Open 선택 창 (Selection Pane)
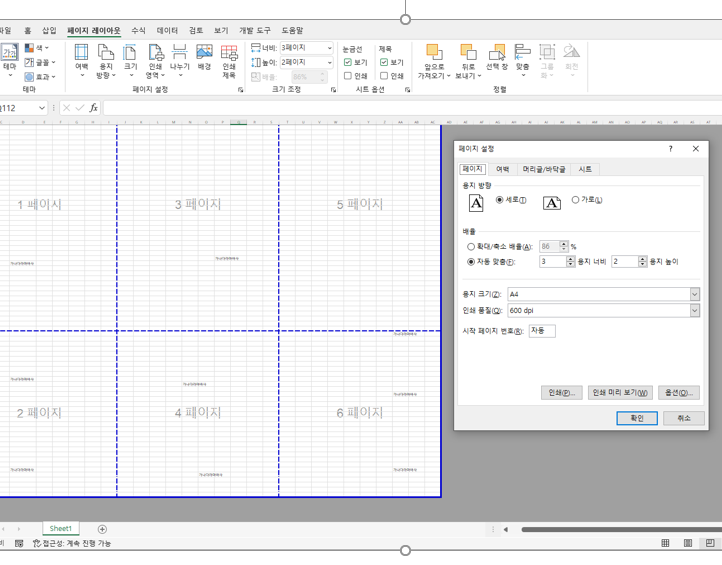Screen dimensions: 722x565 point(497,57)
